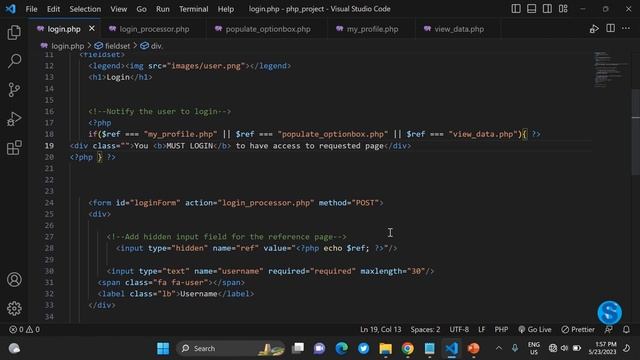Change the PHP language mode
Image resolution: width=640 pixels, height=360 pixels.
[501, 329]
